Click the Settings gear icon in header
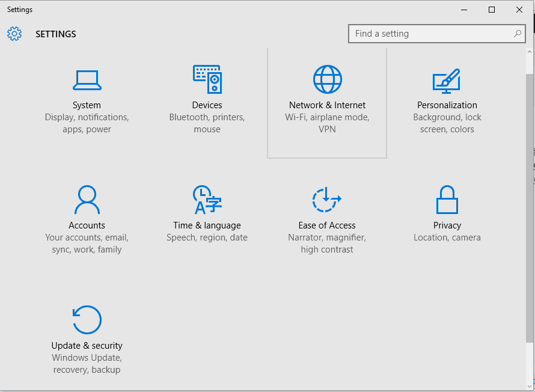 click(14, 34)
